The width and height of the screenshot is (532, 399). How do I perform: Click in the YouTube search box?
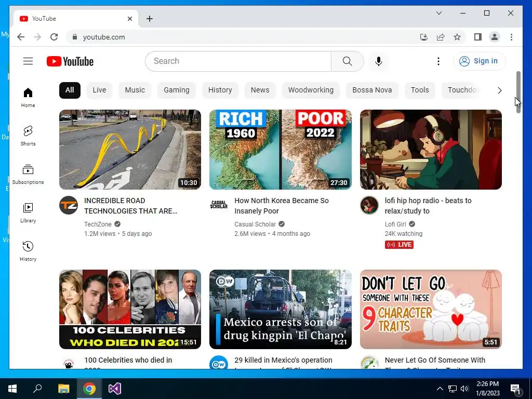tap(238, 61)
